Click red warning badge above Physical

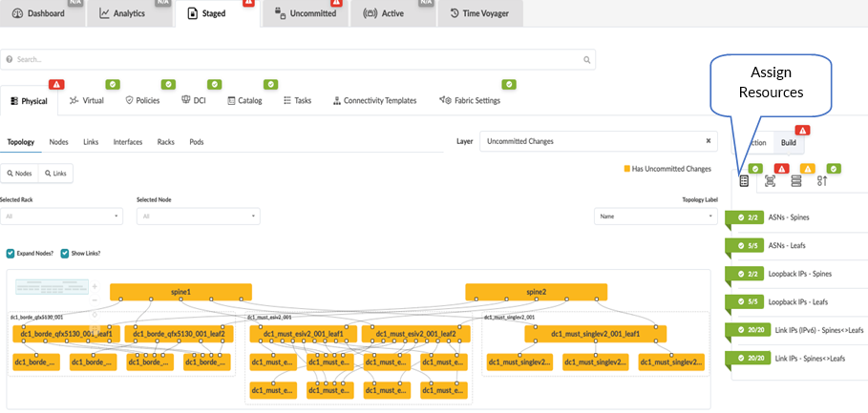point(56,84)
